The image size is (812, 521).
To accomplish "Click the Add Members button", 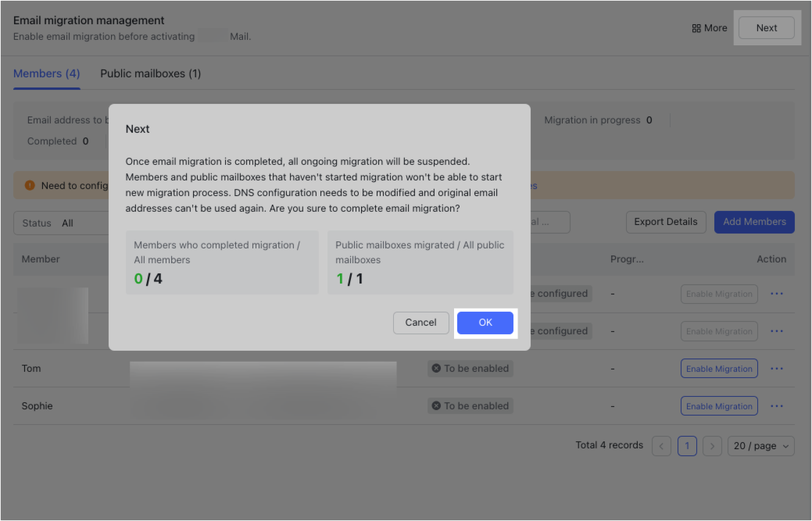I will pyautogui.click(x=753, y=222).
